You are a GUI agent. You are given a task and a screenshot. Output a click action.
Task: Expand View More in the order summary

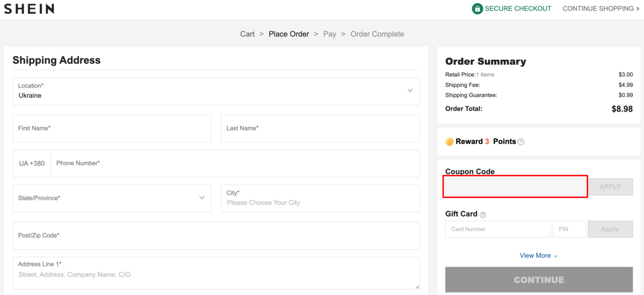pyautogui.click(x=538, y=256)
